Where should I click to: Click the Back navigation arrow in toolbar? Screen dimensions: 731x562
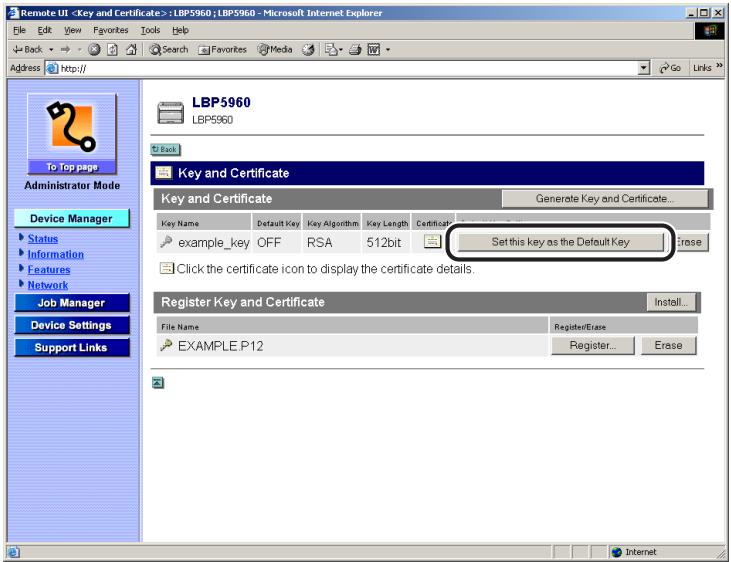[27, 49]
